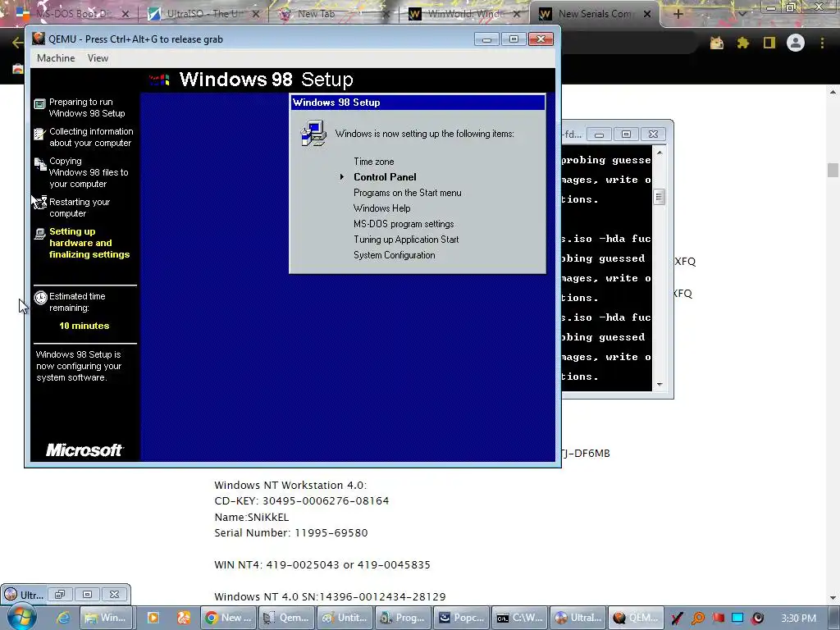The height and width of the screenshot is (630, 840).
Task: Switch to the Popc... taskbar button
Action: point(461,618)
